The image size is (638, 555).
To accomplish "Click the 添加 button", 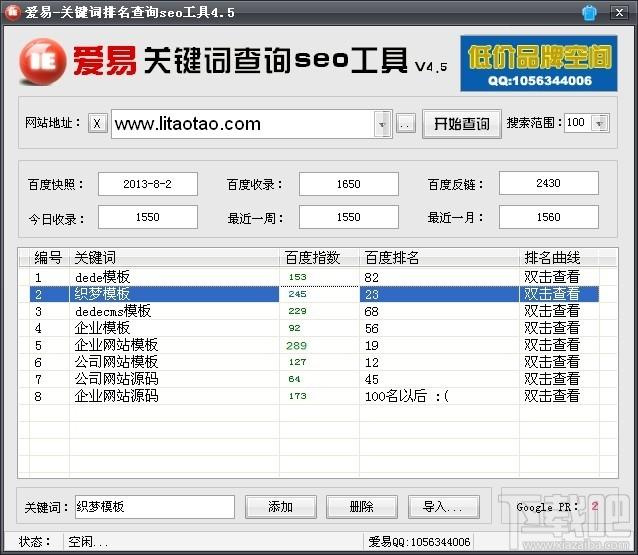I will coord(281,507).
